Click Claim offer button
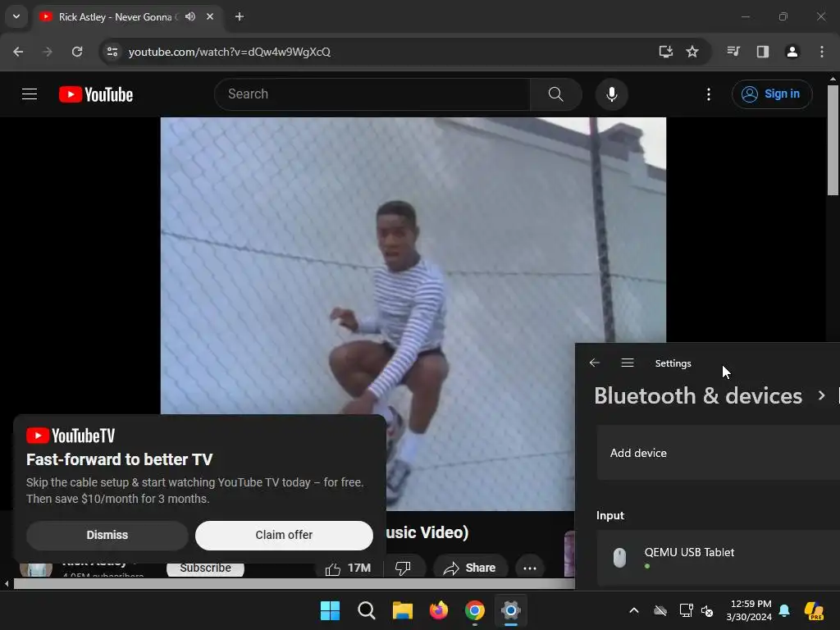 click(x=284, y=535)
